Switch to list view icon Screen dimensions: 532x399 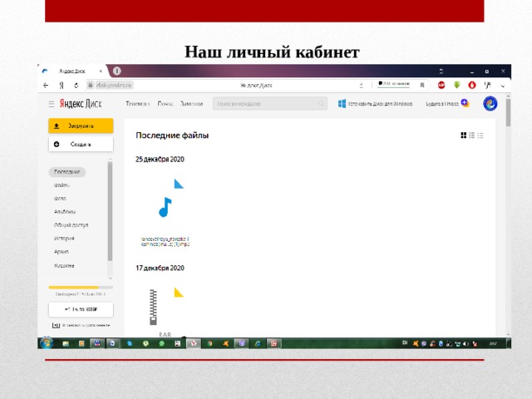click(480, 135)
